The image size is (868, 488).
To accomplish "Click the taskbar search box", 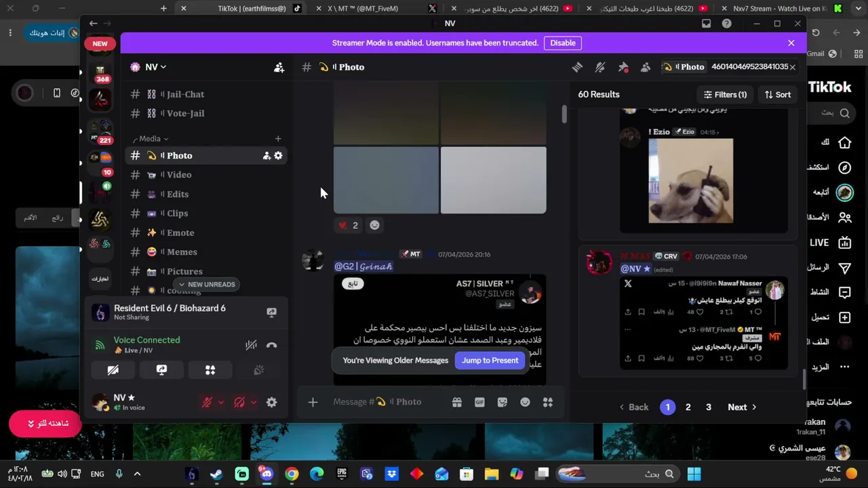I will click(x=617, y=474).
